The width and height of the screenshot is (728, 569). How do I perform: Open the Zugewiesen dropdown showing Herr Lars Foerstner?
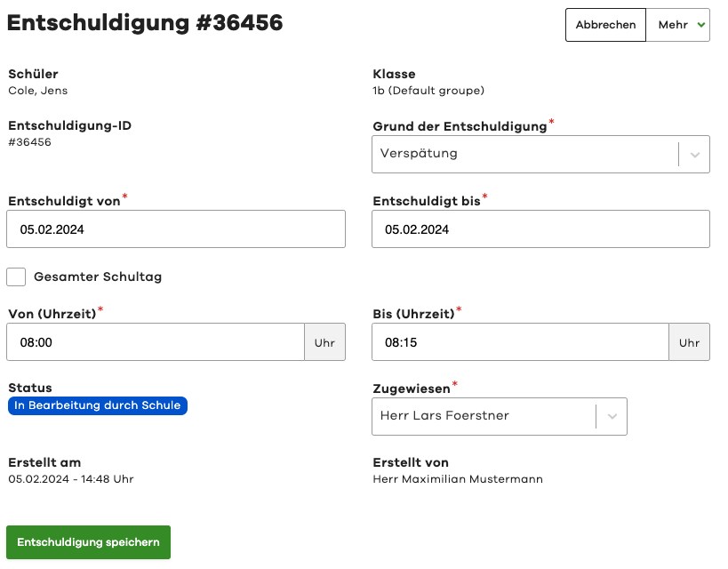point(483,416)
